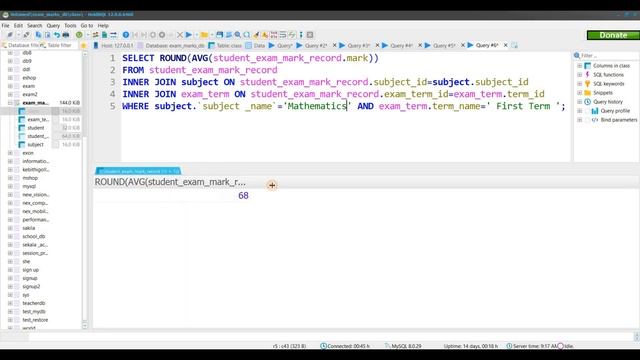Screen dimensions: 640x360
Task: Open the Data tab
Action: coord(255,45)
